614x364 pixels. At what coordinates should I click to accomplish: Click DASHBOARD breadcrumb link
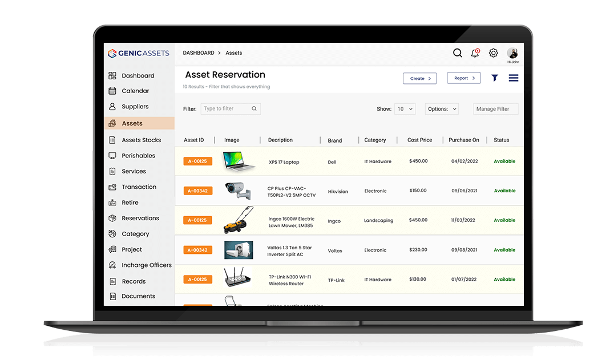click(199, 53)
